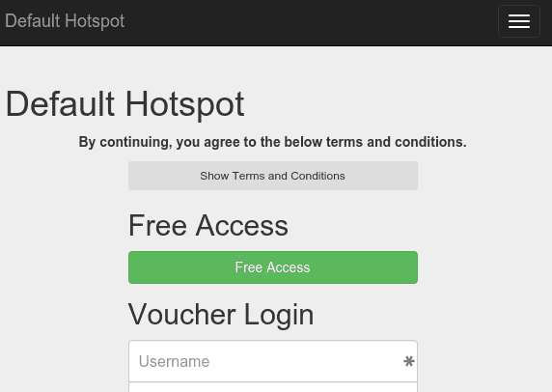The width and height of the screenshot is (552, 392).
Task: Reveal the hidden terms and conditions text
Action: click(273, 176)
